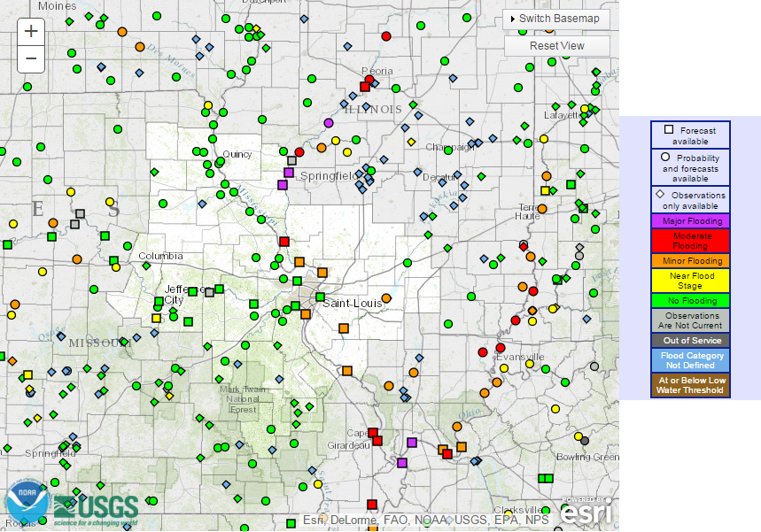Image resolution: width=761 pixels, height=532 pixels.
Task: Select dark gray circle gauge above Bowling Green
Action: pos(585,441)
